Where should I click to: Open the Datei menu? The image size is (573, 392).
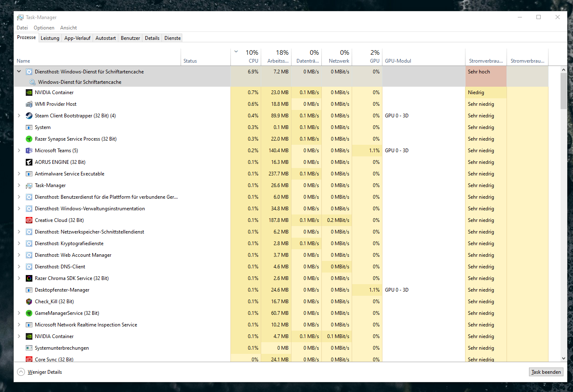click(x=22, y=28)
